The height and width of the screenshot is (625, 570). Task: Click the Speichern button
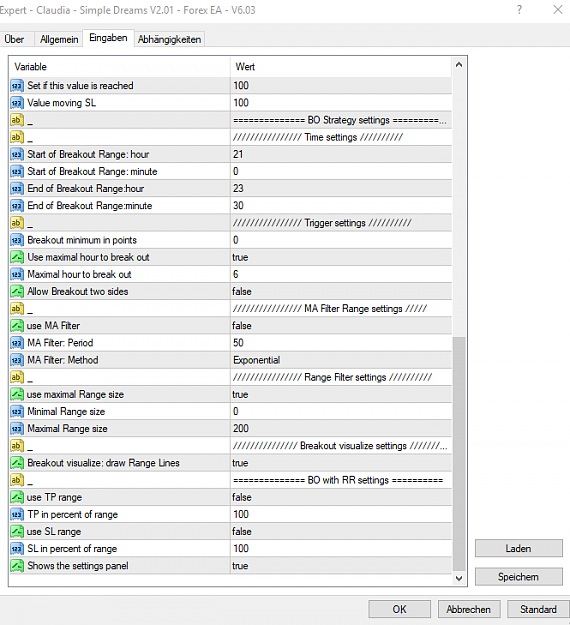[519, 577]
